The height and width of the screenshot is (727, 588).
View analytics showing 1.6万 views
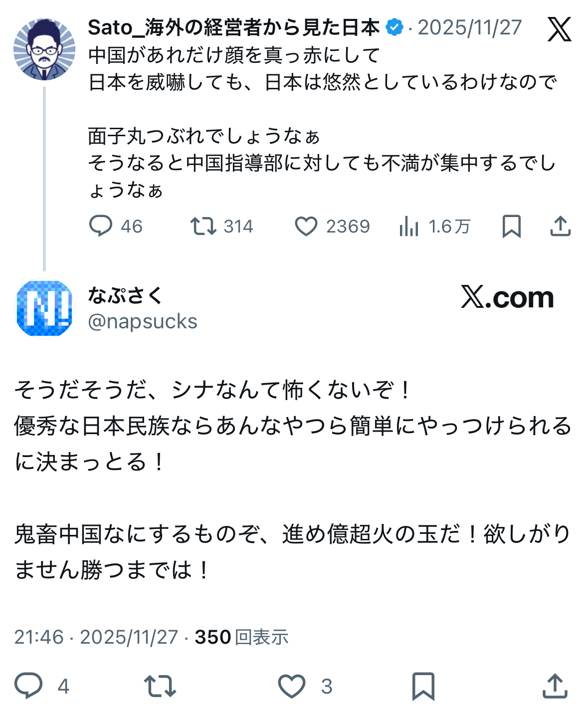coord(409,227)
